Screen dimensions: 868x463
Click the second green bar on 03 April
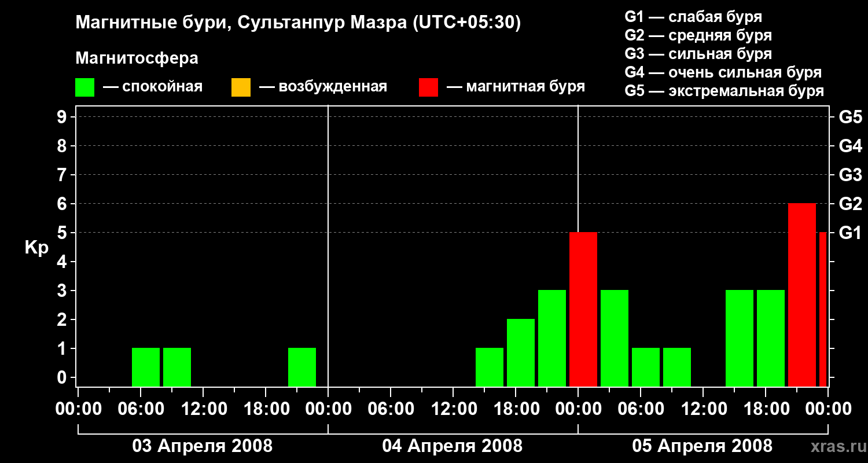[x=177, y=368]
